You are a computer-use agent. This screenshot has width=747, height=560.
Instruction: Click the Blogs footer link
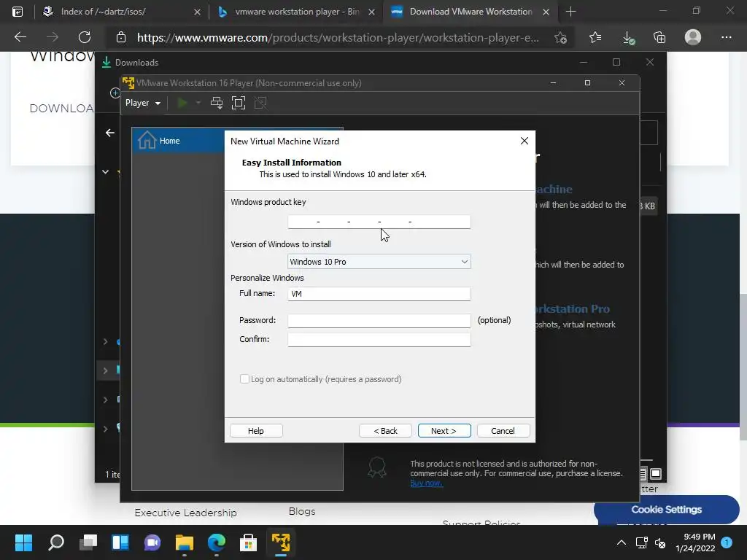pyautogui.click(x=302, y=511)
